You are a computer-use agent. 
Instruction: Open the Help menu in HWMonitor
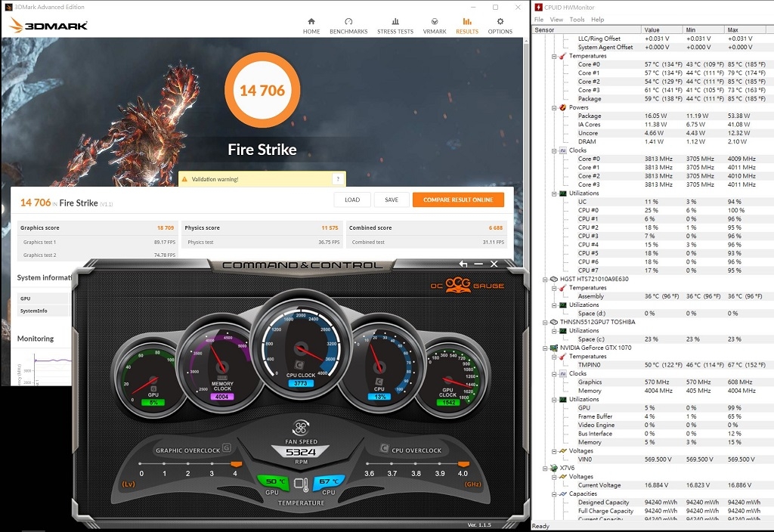(597, 19)
